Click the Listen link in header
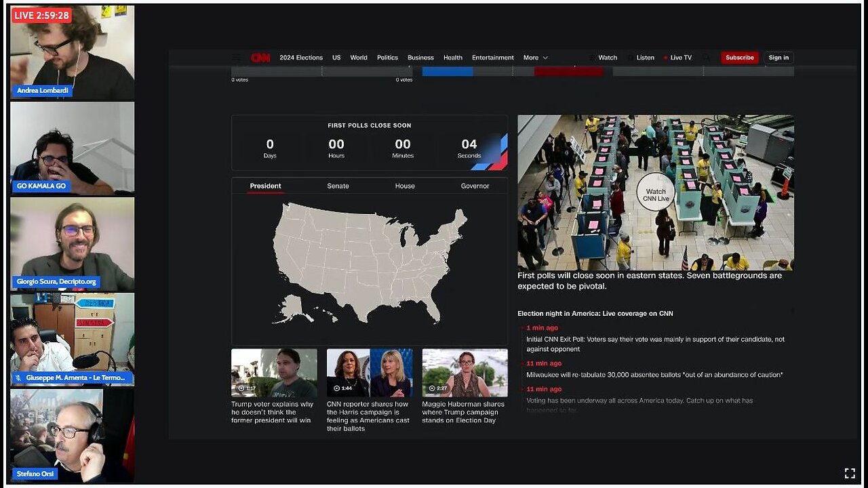868x488 pixels. [642, 58]
